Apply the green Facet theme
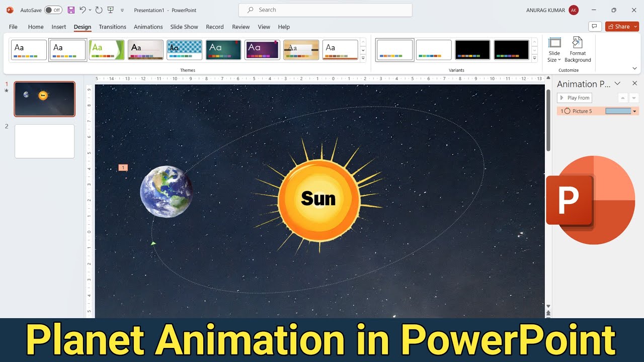 click(107, 50)
